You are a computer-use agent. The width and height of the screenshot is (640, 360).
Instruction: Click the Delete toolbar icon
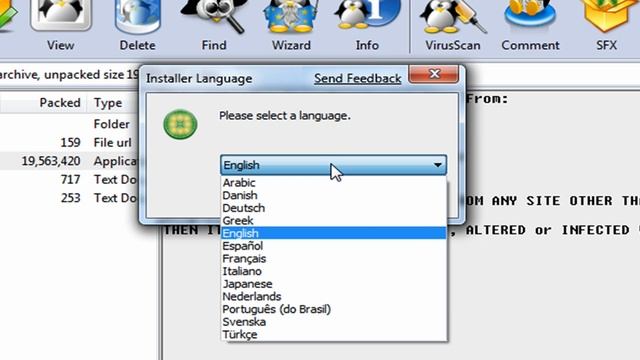tap(138, 24)
